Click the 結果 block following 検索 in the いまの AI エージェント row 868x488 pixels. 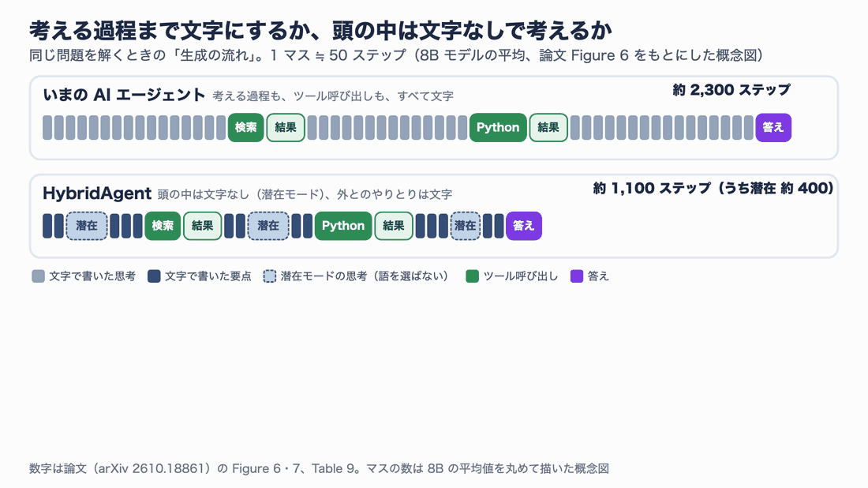tap(286, 127)
